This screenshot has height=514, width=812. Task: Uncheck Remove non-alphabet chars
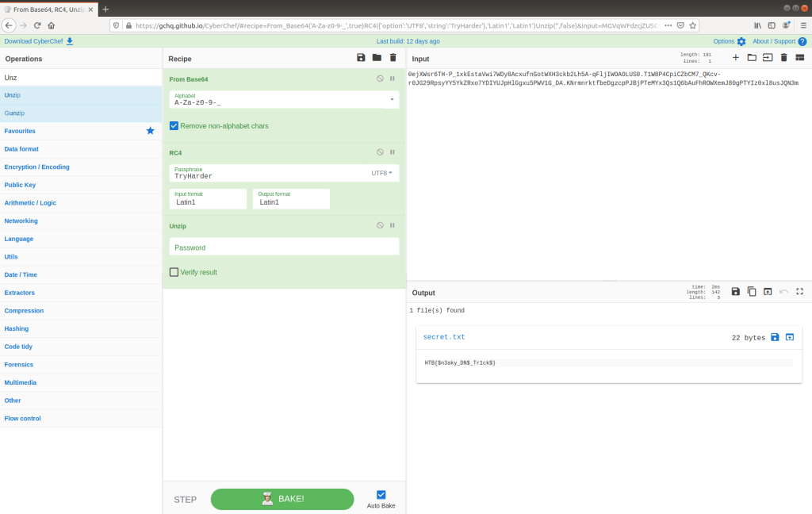tap(174, 126)
